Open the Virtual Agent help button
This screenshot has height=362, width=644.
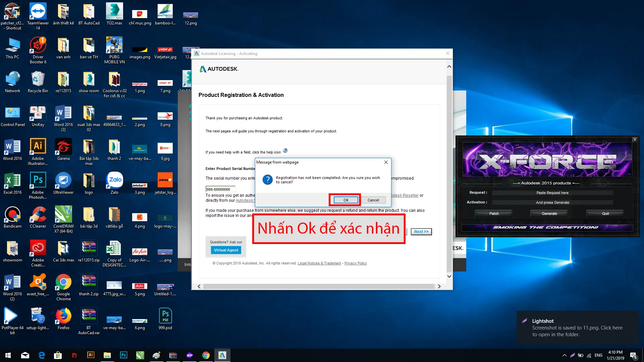pos(226,250)
